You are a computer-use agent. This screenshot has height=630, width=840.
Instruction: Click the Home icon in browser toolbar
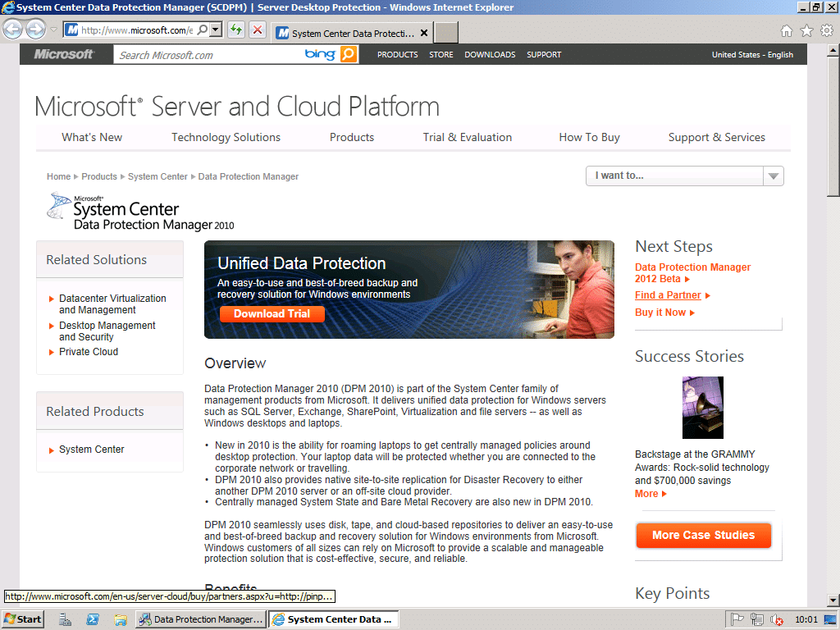pyautogui.click(x=787, y=30)
